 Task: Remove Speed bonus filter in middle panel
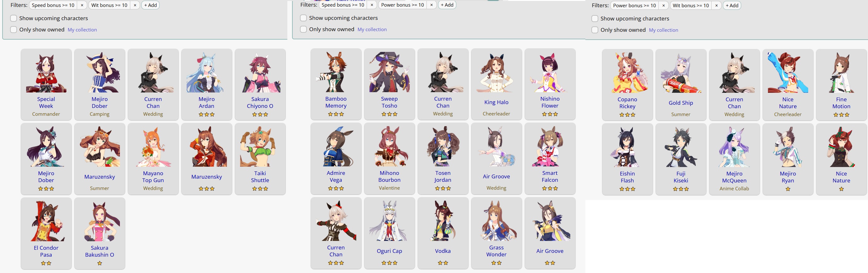372,5
